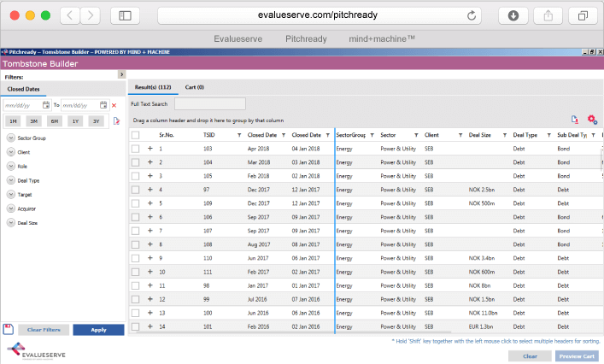This screenshot has width=604, height=364.
Task: Check the checkbox for row 9
Action: [135, 258]
